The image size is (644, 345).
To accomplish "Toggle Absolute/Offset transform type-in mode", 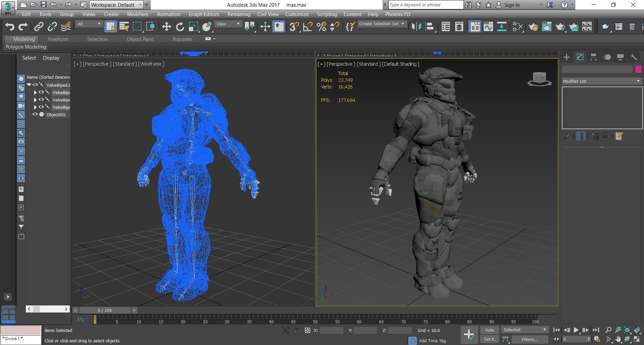I will (307, 331).
